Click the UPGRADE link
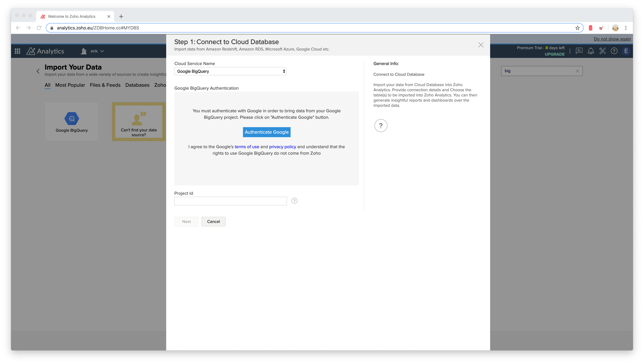The height and width of the screenshot is (364, 644). tap(555, 54)
